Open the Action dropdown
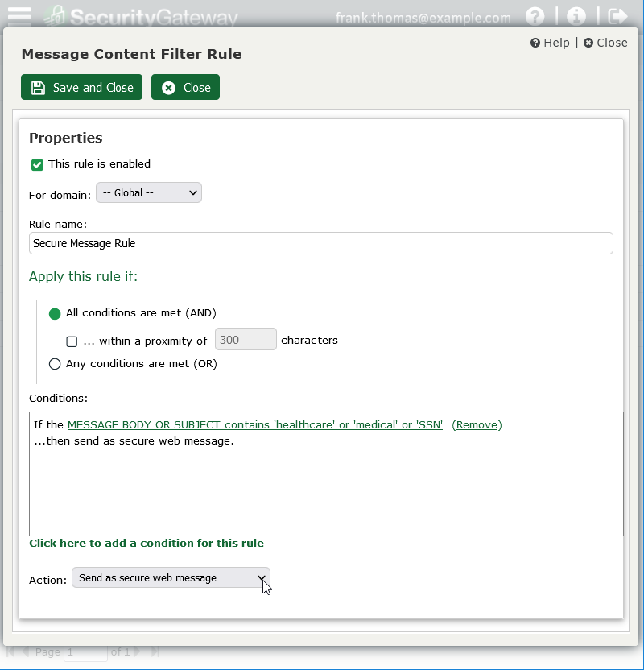The width and height of the screenshot is (644, 670). tap(170, 577)
